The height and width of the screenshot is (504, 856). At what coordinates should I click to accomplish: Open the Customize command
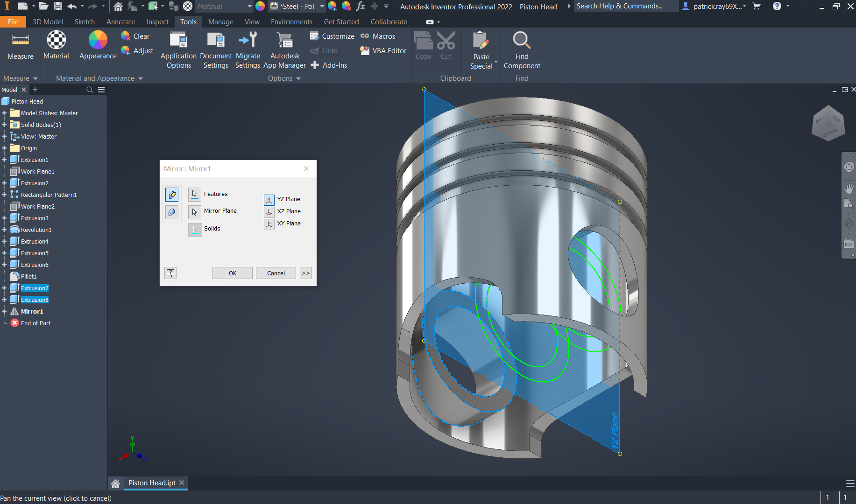332,36
